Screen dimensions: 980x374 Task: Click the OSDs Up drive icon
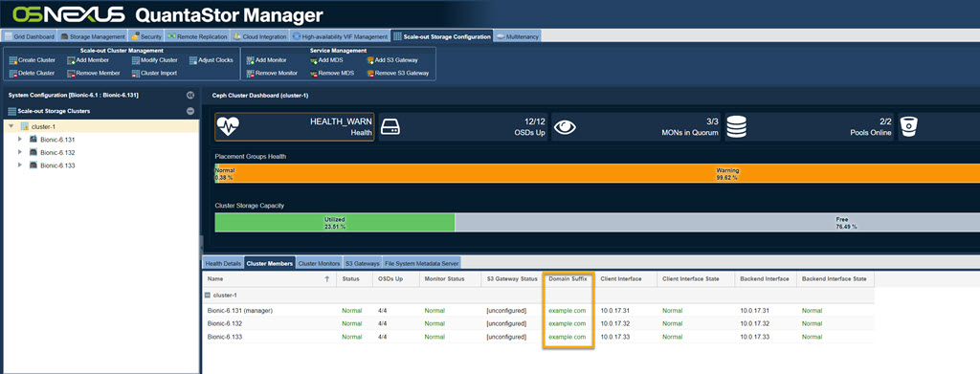[x=390, y=127]
